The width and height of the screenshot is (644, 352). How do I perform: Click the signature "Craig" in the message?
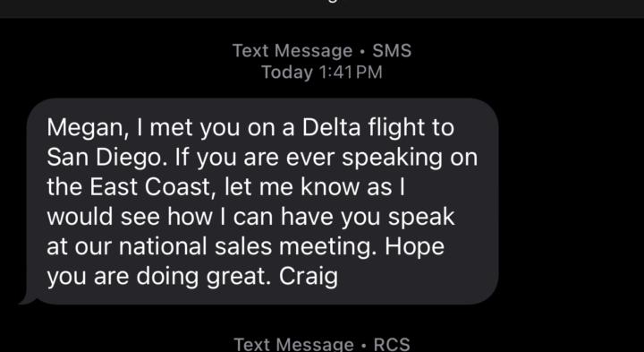309,277
